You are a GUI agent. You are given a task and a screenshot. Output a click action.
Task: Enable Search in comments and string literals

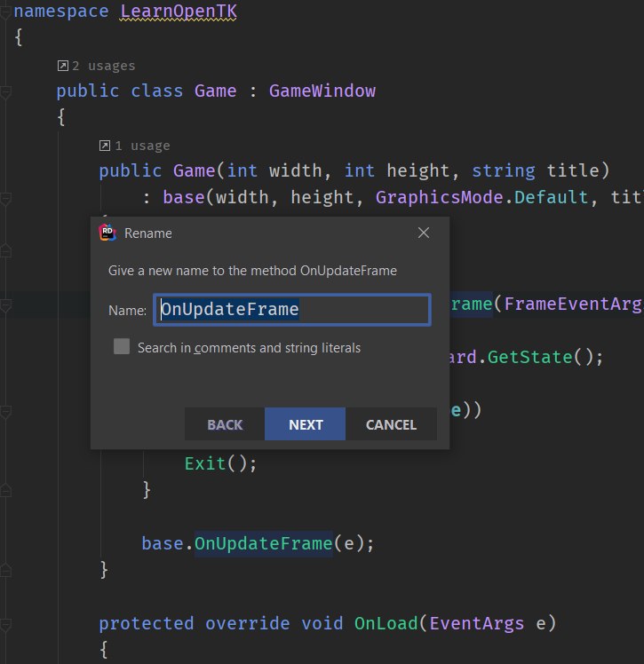tap(122, 346)
